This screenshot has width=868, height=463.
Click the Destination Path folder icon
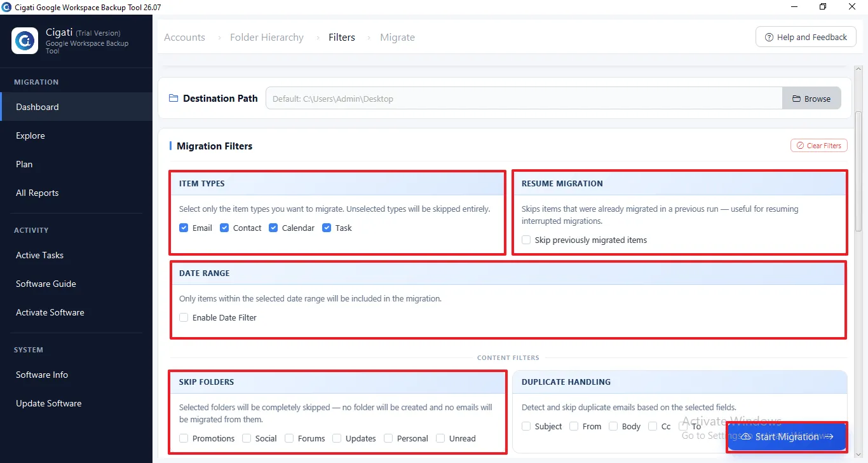click(173, 99)
